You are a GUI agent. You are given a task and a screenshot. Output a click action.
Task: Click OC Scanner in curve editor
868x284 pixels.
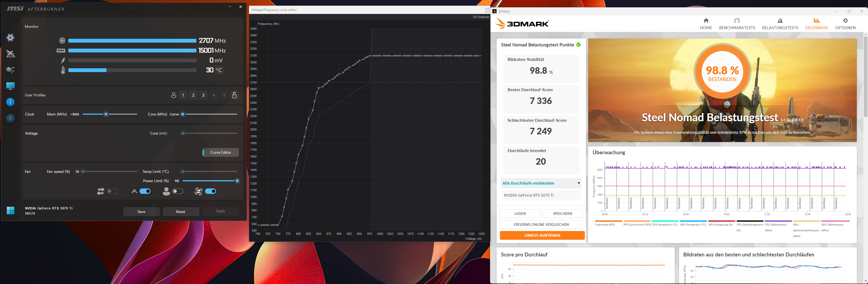pyautogui.click(x=481, y=17)
